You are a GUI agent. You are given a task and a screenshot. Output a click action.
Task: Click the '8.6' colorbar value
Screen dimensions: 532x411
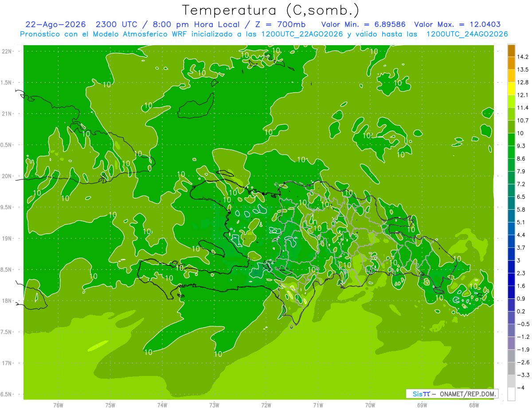point(521,159)
